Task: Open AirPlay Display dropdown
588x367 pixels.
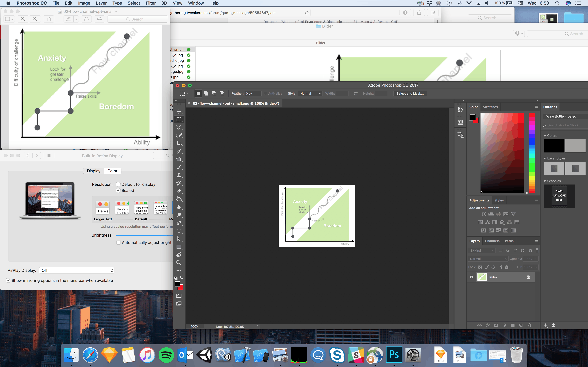Action: (76, 270)
